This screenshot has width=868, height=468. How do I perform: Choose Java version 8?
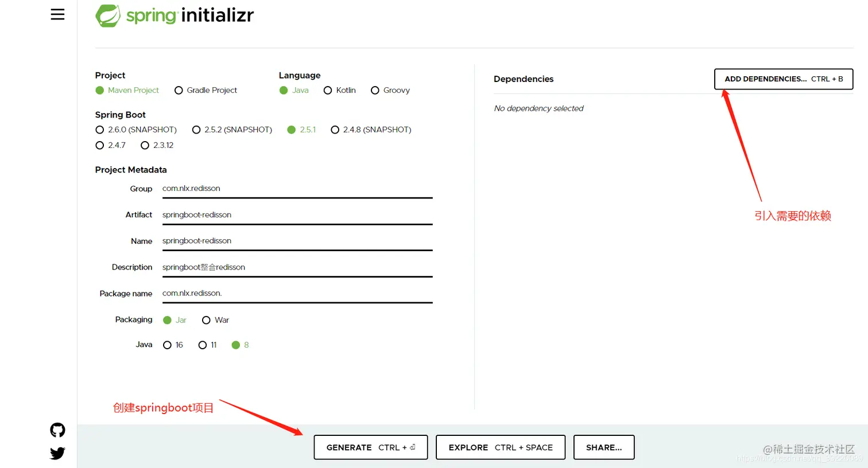(240, 345)
